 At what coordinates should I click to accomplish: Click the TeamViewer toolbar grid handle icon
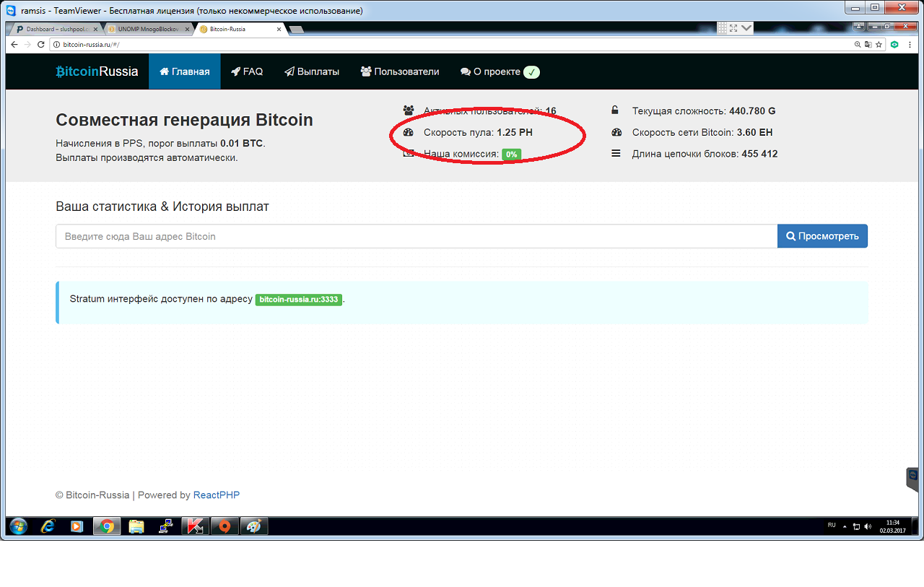pos(722,28)
